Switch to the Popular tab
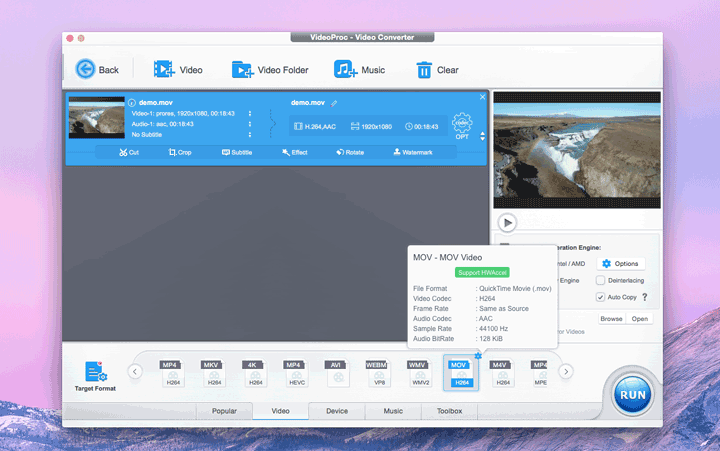720x451 pixels. (224, 411)
